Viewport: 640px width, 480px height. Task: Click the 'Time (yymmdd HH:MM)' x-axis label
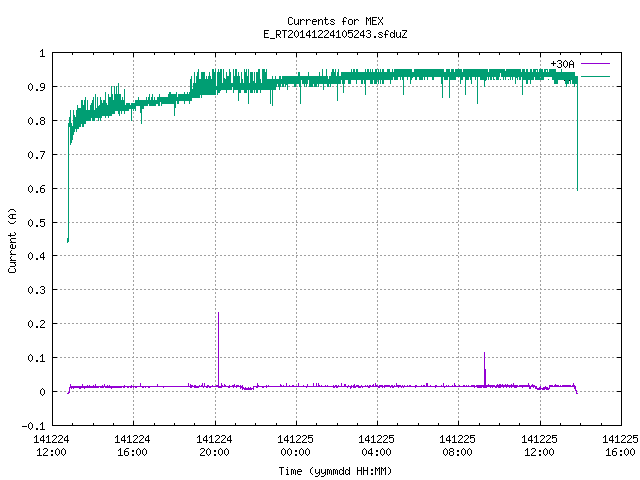pyautogui.click(x=335, y=471)
